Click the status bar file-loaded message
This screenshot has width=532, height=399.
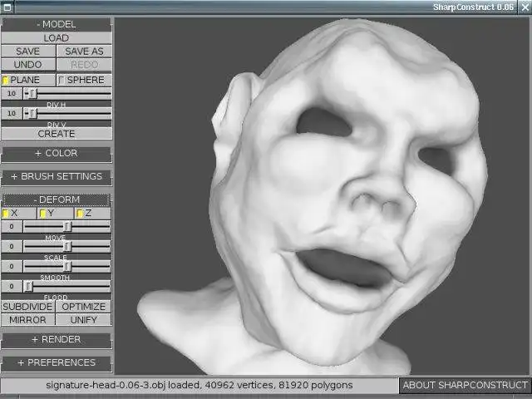pyautogui.click(x=199, y=386)
